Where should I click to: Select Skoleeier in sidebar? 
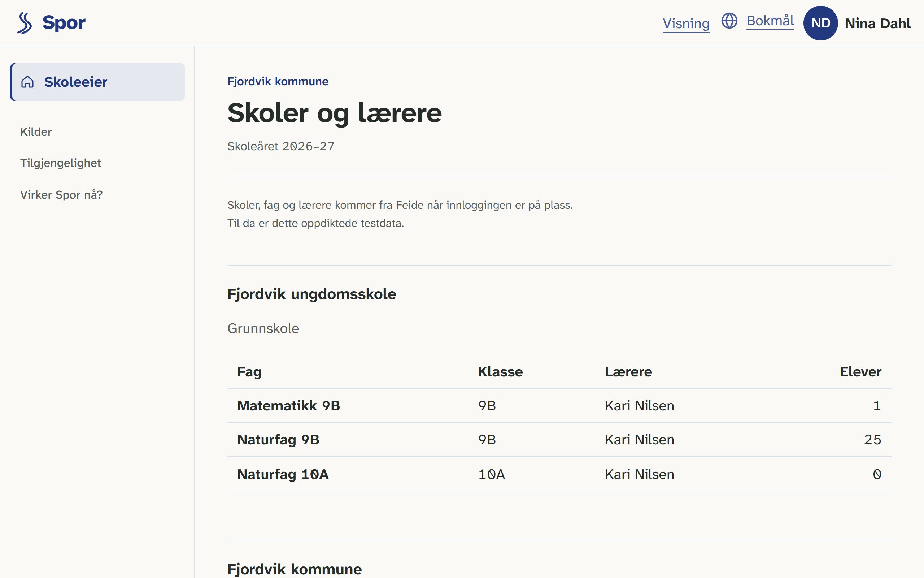point(98,82)
